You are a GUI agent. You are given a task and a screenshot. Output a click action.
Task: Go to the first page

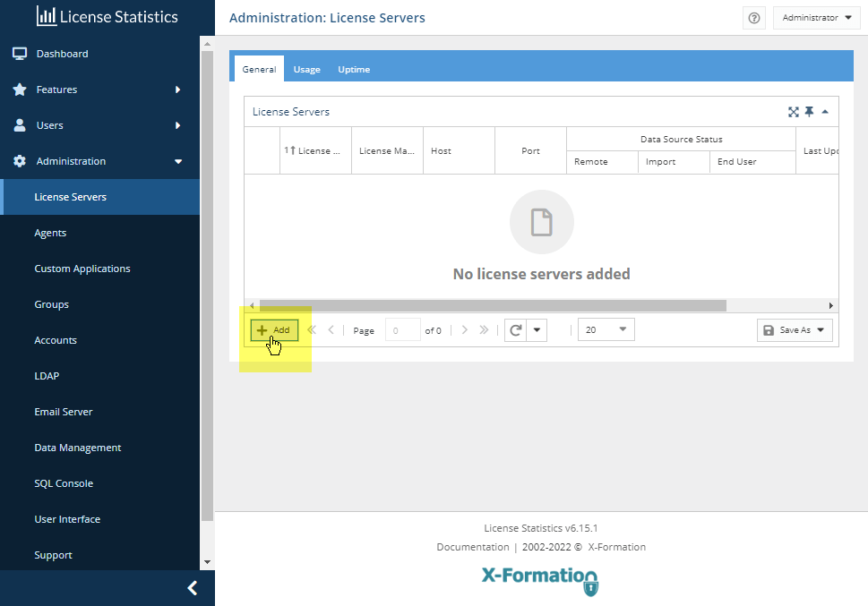click(x=312, y=329)
